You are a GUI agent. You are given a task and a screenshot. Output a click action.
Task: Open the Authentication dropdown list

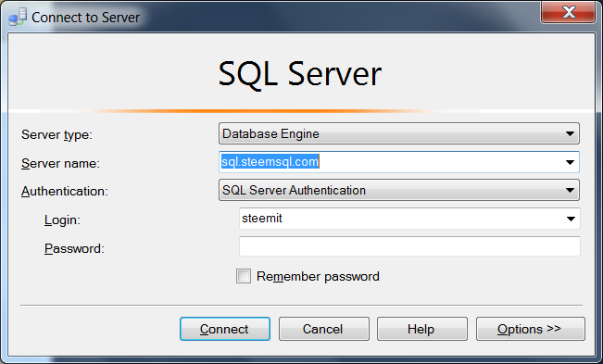tap(399, 190)
